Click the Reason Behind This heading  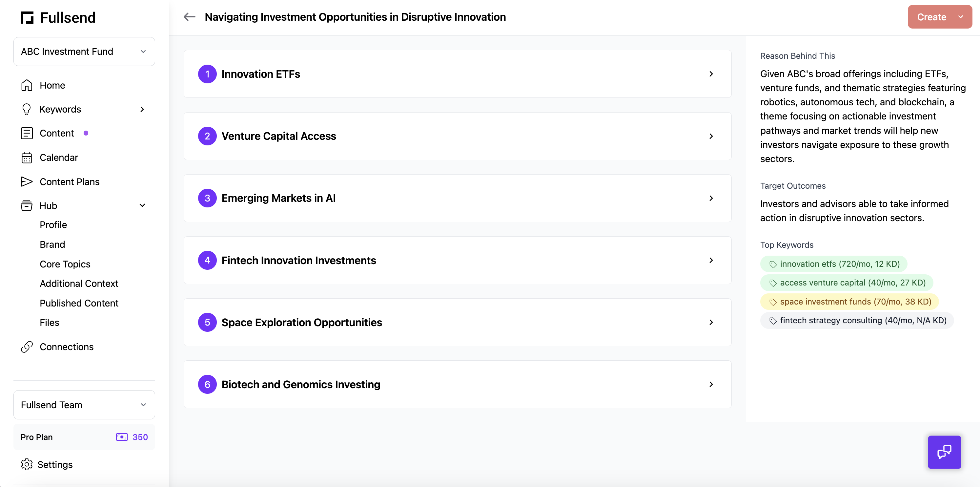[797, 56]
